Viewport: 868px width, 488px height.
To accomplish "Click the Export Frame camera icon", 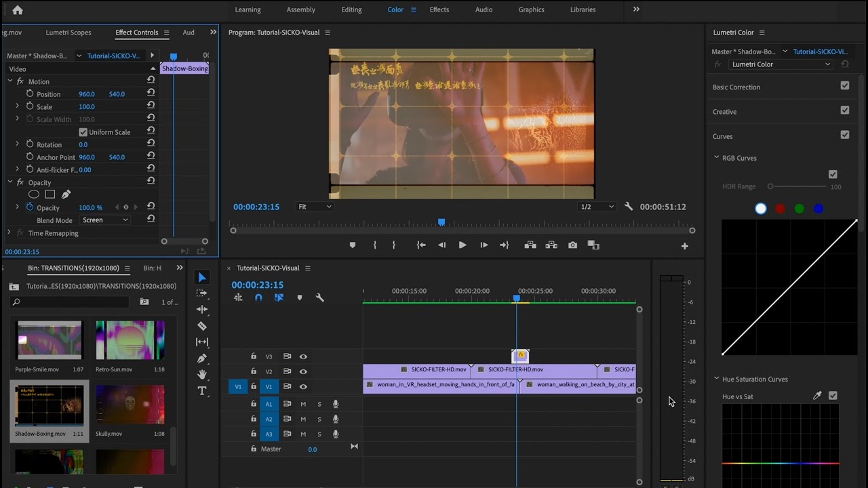I will (573, 245).
